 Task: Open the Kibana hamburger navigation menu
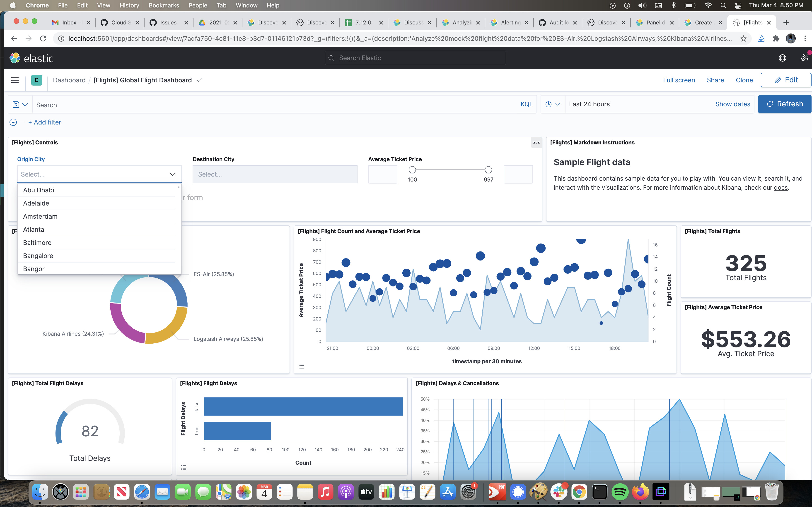coord(15,80)
